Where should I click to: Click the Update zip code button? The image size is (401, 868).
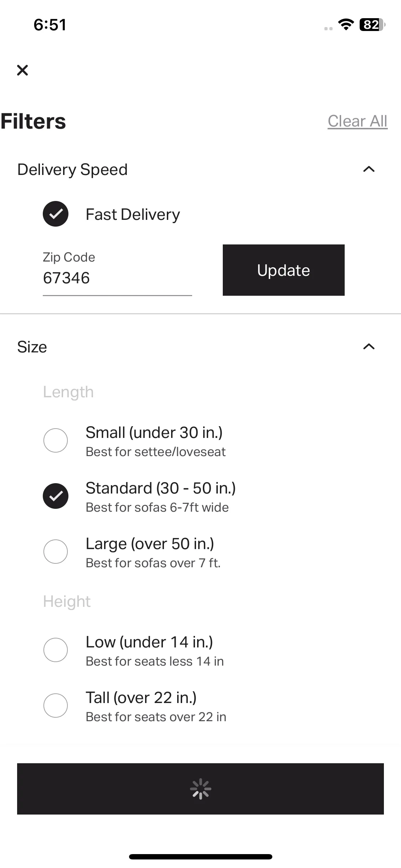point(284,270)
